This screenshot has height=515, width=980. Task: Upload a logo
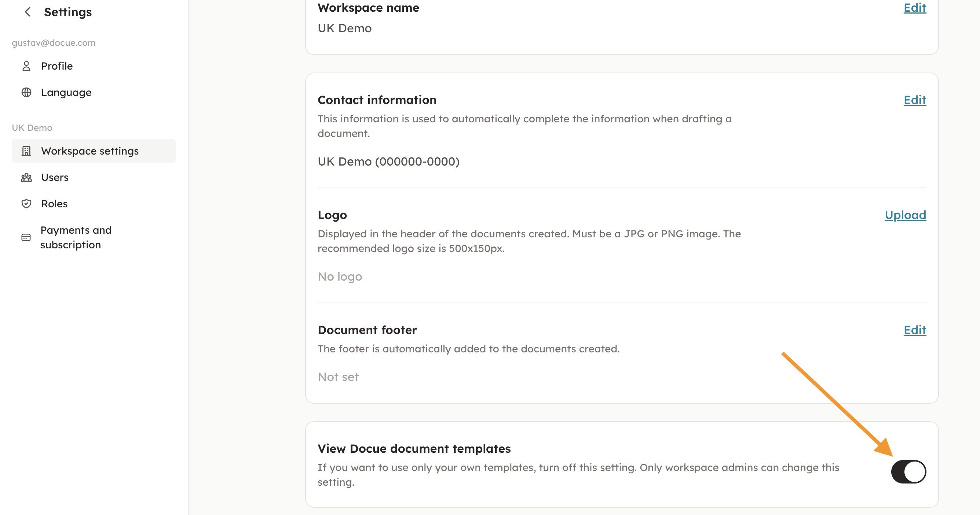click(x=905, y=215)
